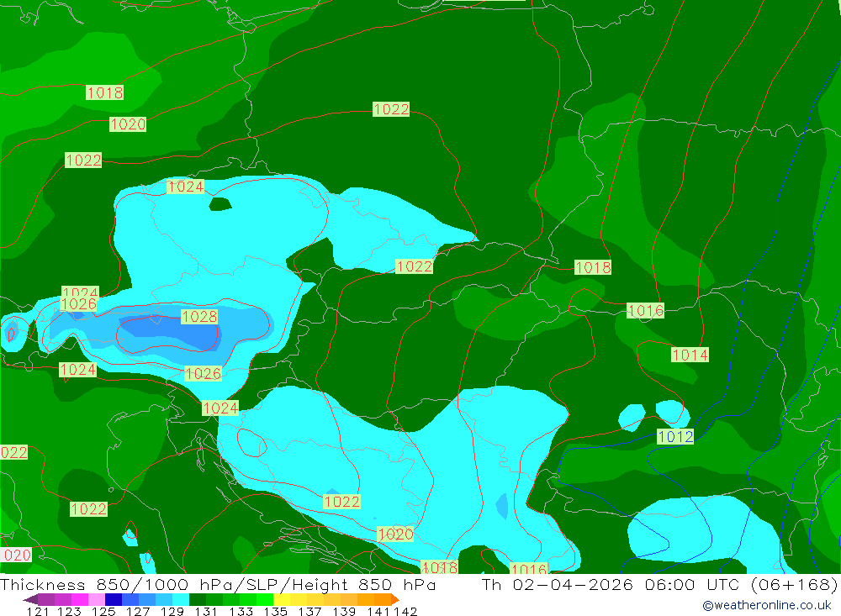The image size is (841, 616).
Task: Click the legend value 139
Action: [x=344, y=611]
